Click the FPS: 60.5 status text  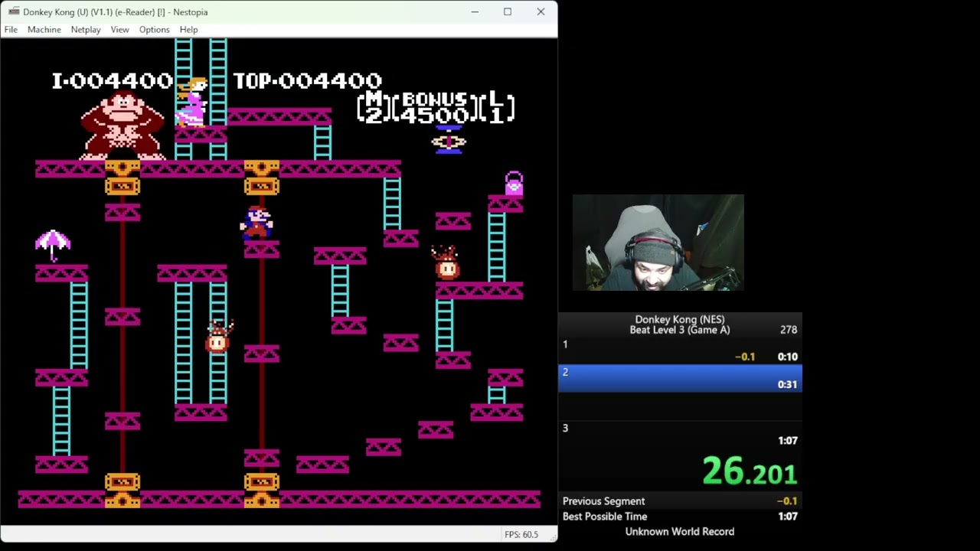[521, 534]
